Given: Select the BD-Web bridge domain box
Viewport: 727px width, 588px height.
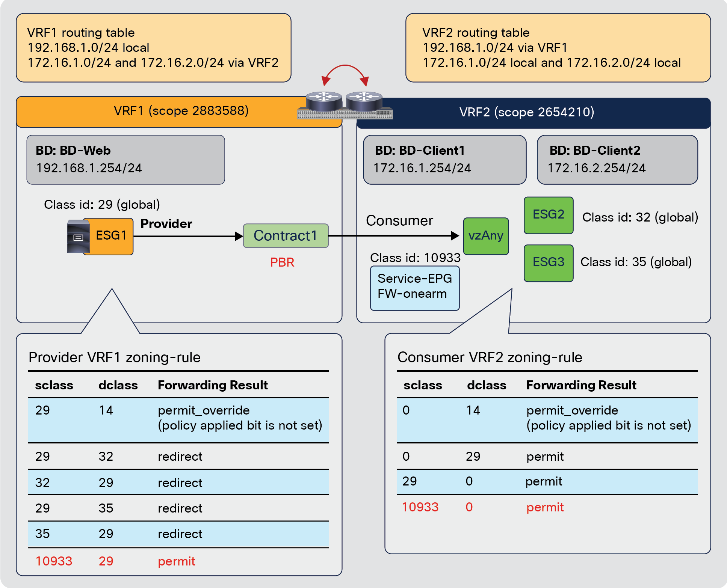Looking at the screenshot, I should 126,160.
